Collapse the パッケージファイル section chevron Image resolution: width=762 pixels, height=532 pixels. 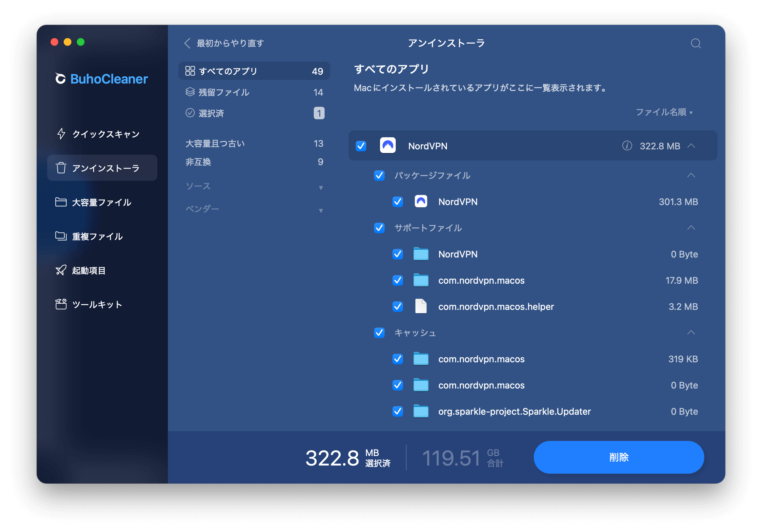(x=691, y=175)
